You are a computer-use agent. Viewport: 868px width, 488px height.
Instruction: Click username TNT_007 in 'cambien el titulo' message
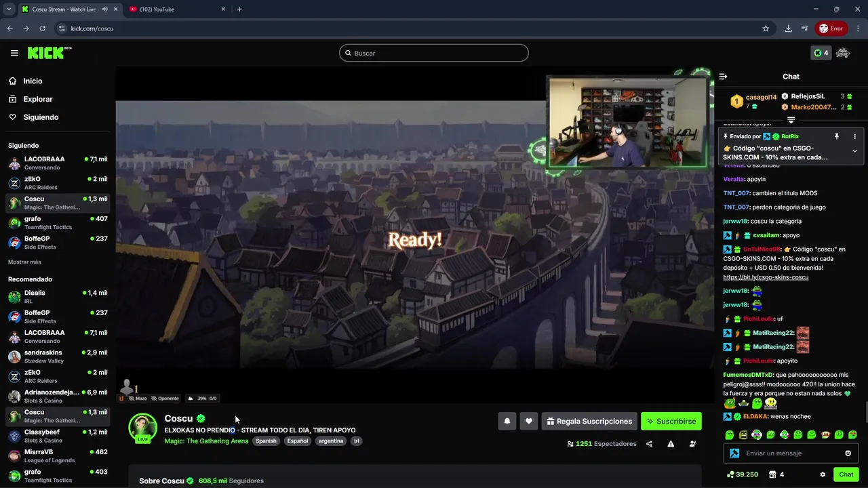tap(736, 193)
